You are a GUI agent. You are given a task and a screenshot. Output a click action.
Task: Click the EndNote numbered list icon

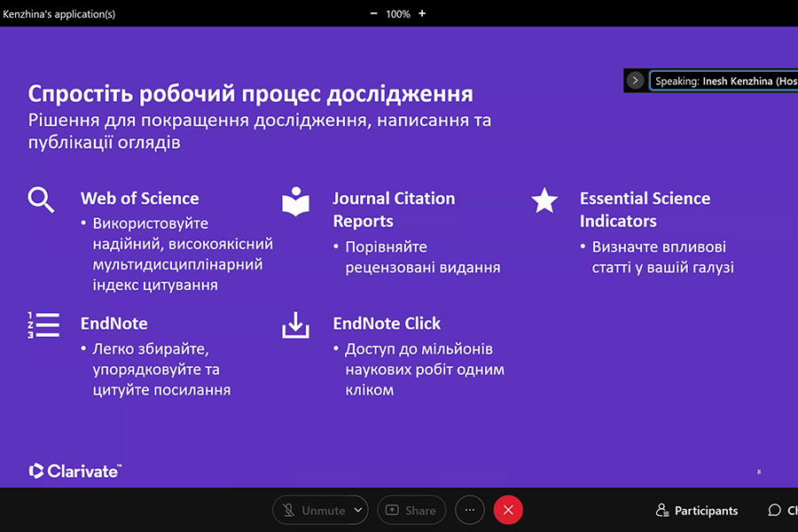[43, 325]
